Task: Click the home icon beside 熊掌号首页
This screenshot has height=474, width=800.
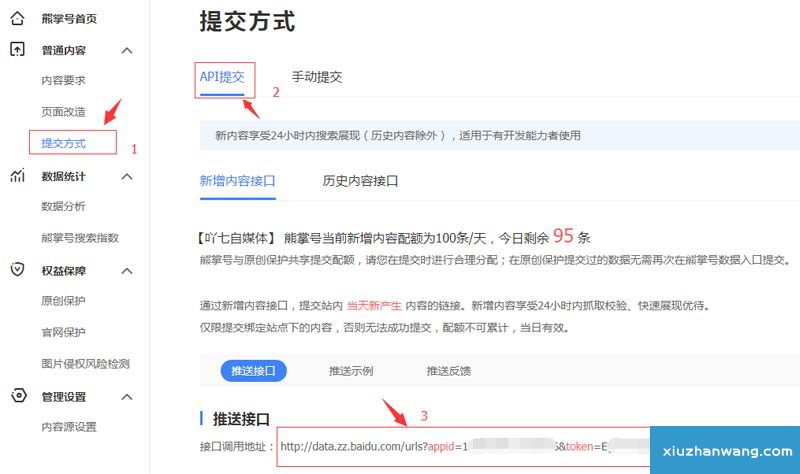Action: [18, 18]
